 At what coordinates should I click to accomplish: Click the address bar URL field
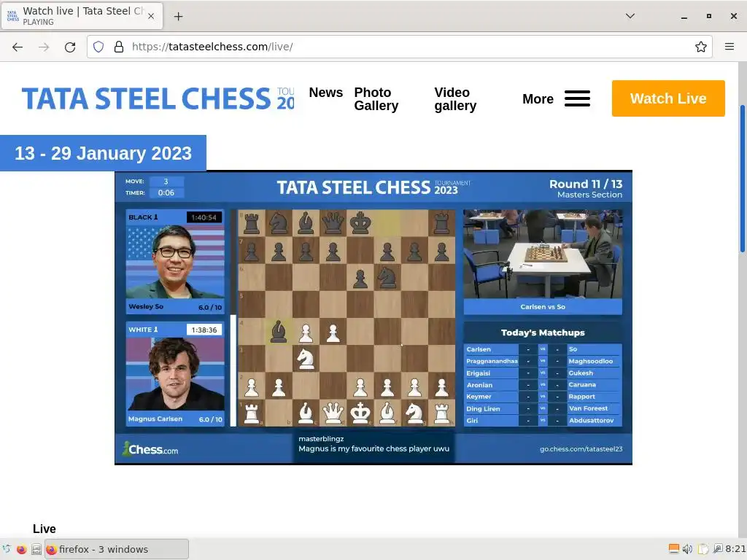[x=399, y=47]
